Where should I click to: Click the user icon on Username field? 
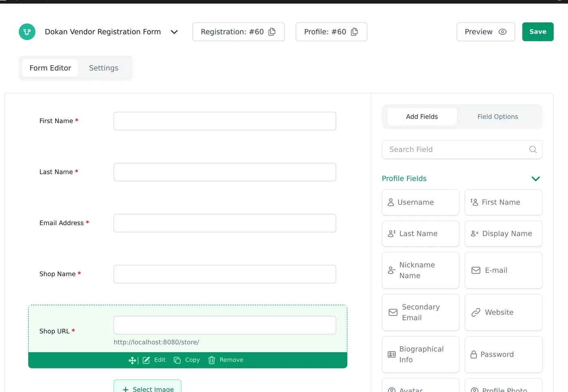pos(391,202)
